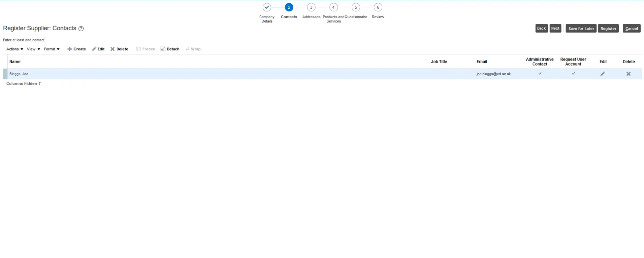Sort by the Name column header
This screenshot has width=644, height=258.
coord(15,62)
